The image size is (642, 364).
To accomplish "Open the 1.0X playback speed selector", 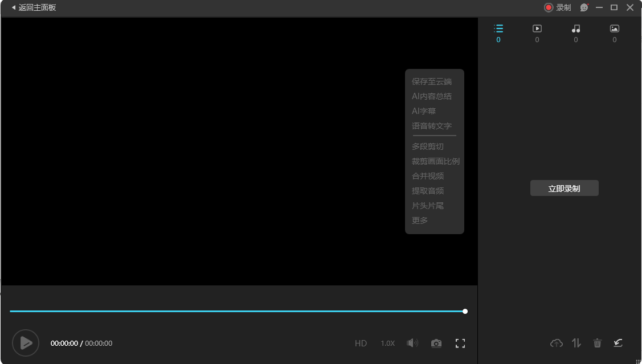I will pyautogui.click(x=387, y=343).
